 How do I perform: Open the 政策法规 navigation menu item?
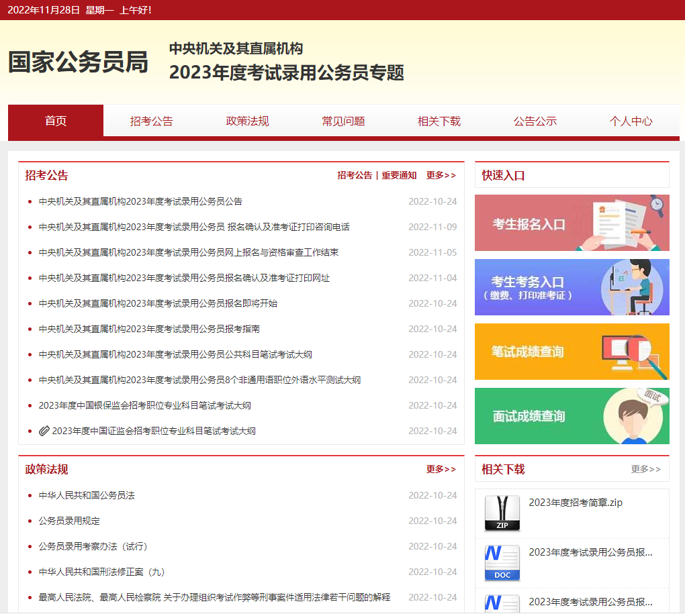click(247, 121)
